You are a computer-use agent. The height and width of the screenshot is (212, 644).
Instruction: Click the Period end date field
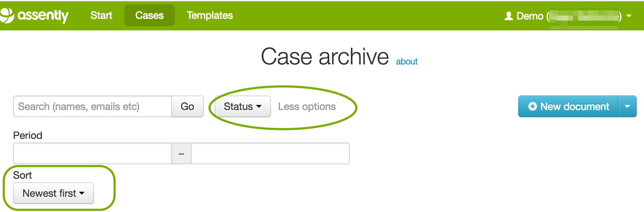click(270, 153)
